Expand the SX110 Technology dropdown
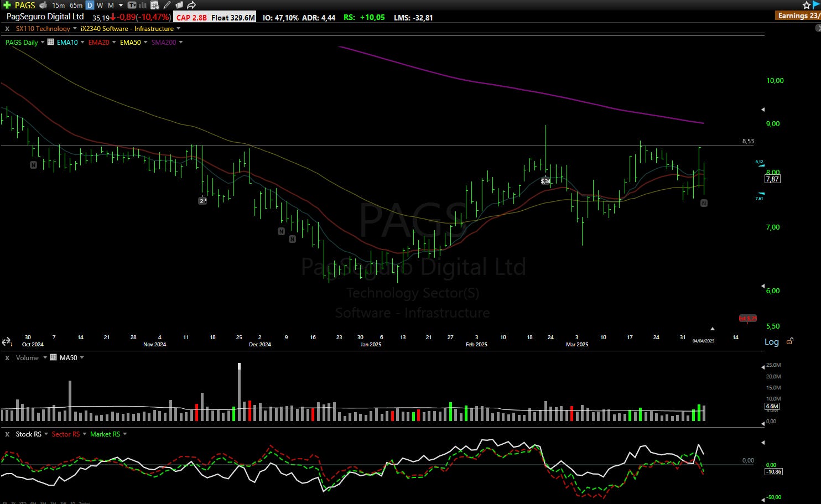 tap(75, 29)
